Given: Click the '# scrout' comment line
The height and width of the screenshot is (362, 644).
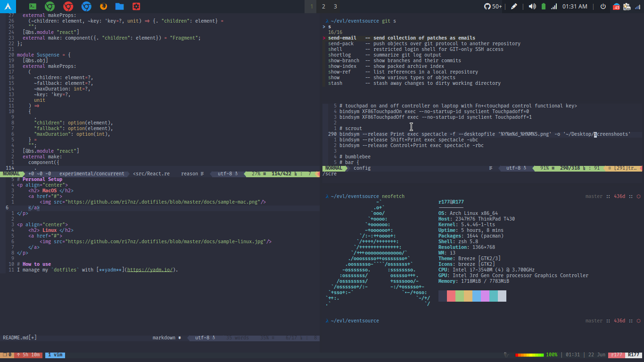Looking at the screenshot, I should (351, 128).
